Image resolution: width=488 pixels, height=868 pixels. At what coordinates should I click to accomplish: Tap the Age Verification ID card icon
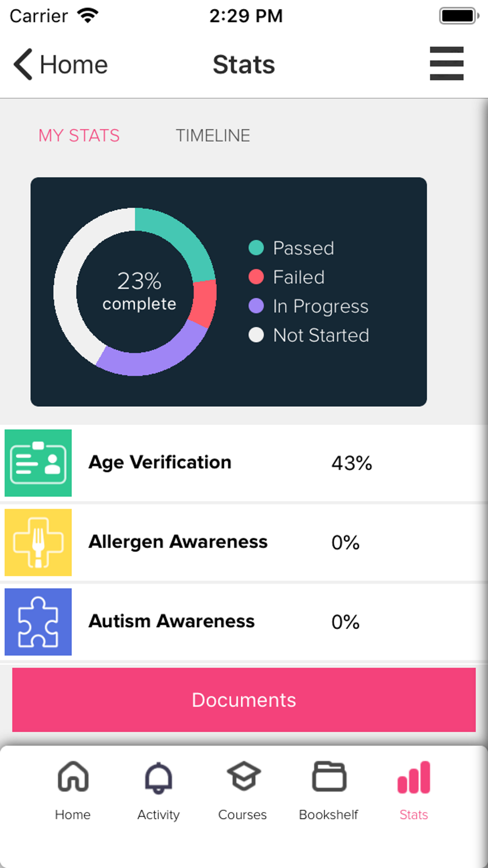click(38, 463)
